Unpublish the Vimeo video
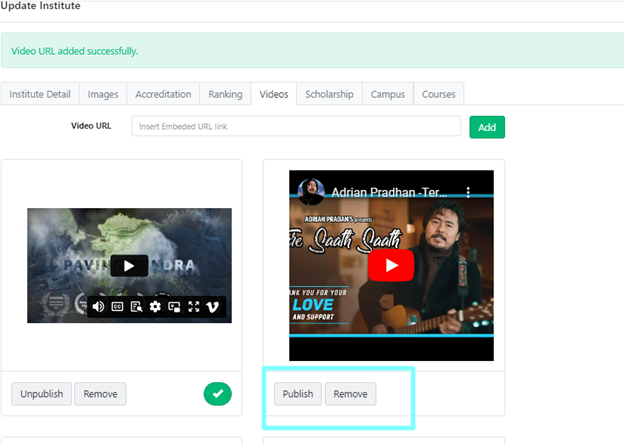Screen dimensions: 624x445 click(41, 394)
